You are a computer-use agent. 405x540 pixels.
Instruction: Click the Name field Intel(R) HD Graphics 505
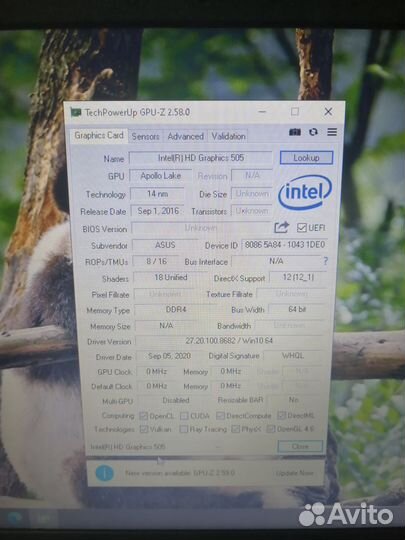pyautogui.click(x=201, y=158)
